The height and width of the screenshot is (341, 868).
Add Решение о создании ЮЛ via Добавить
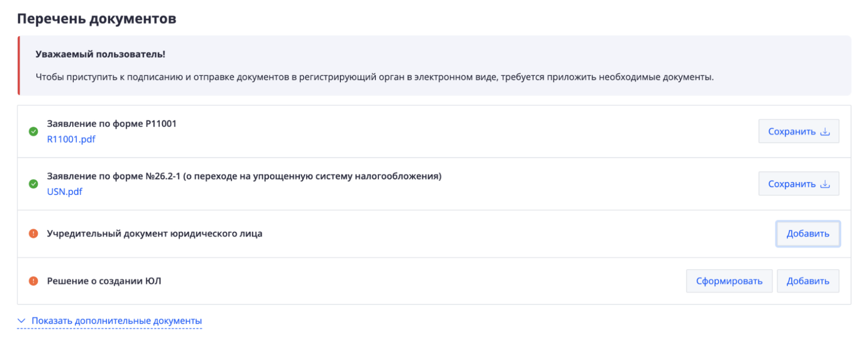point(808,281)
